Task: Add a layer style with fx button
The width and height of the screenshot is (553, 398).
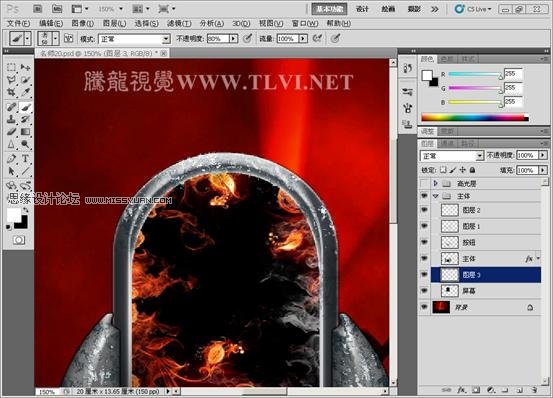Action: 461,390
